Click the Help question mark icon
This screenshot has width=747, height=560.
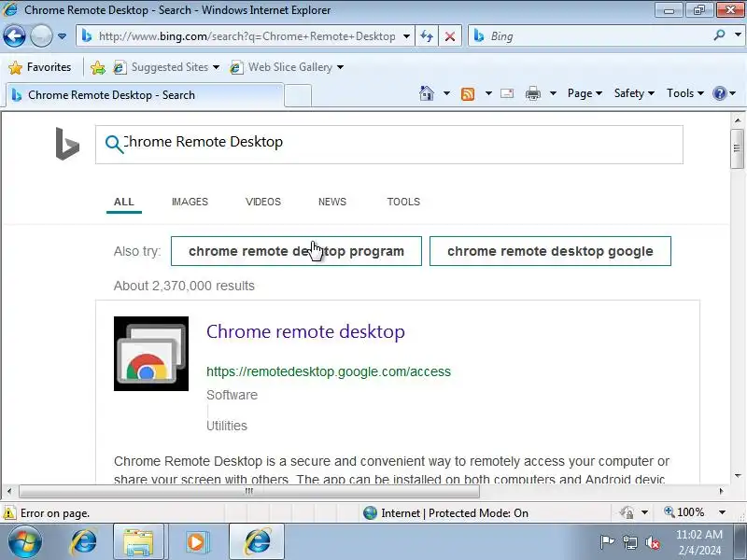pos(719,93)
